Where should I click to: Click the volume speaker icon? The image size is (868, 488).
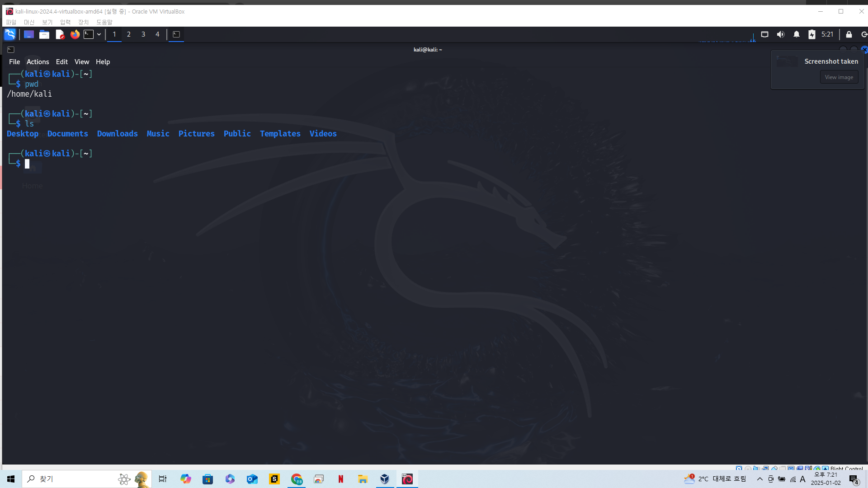[x=781, y=34]
